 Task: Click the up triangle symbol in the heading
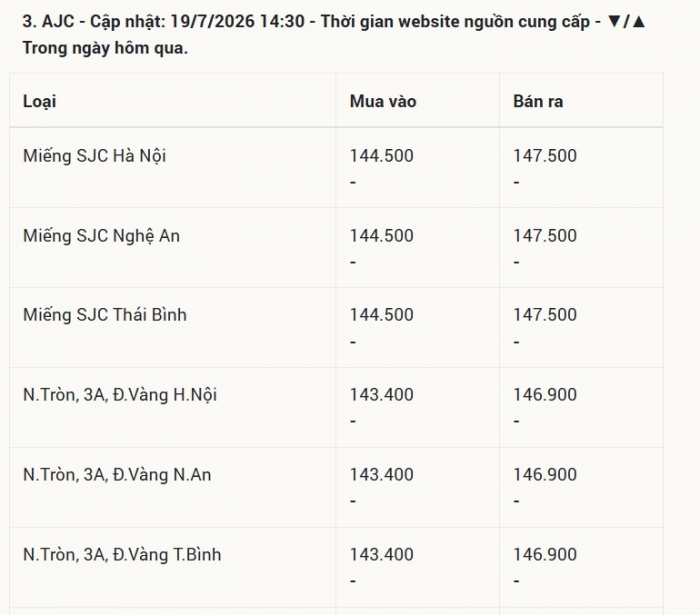(x=639, y=21)
